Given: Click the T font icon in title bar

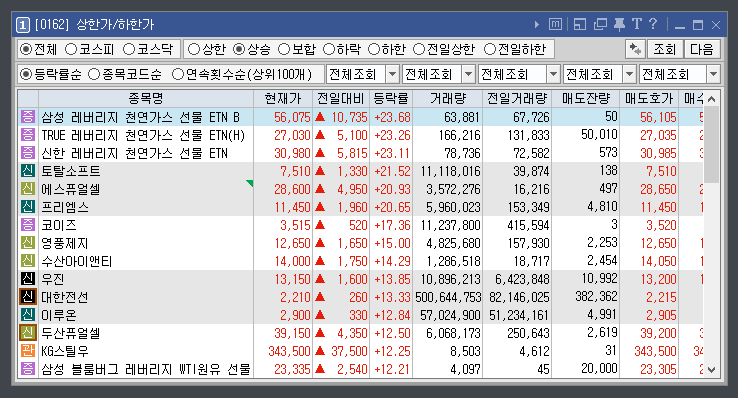Looking at the screenshot, I should [637, 24].
